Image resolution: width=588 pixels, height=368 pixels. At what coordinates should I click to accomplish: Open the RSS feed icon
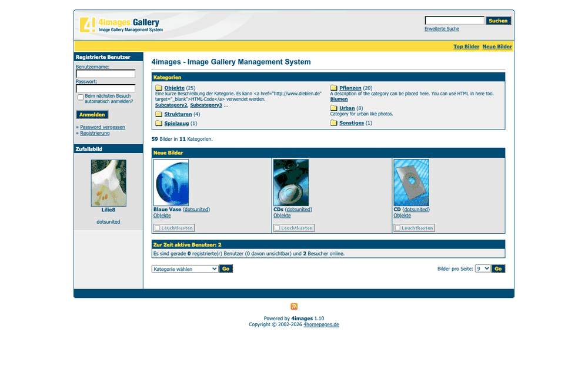click(x=294, y=306)
